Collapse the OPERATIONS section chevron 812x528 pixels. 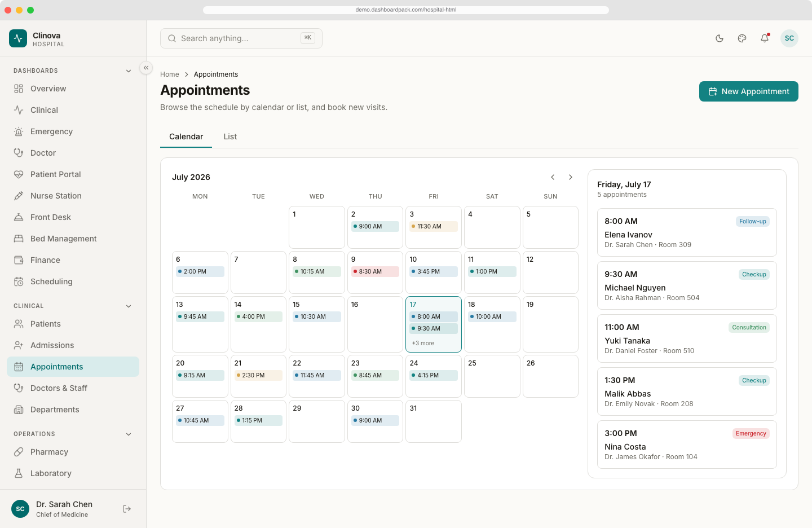[129, 434]
